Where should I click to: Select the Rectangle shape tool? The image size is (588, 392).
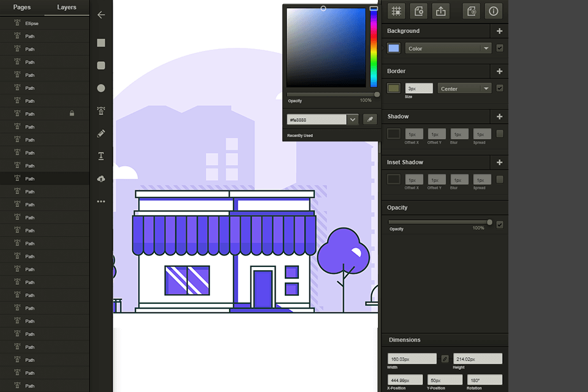[101, 43]
